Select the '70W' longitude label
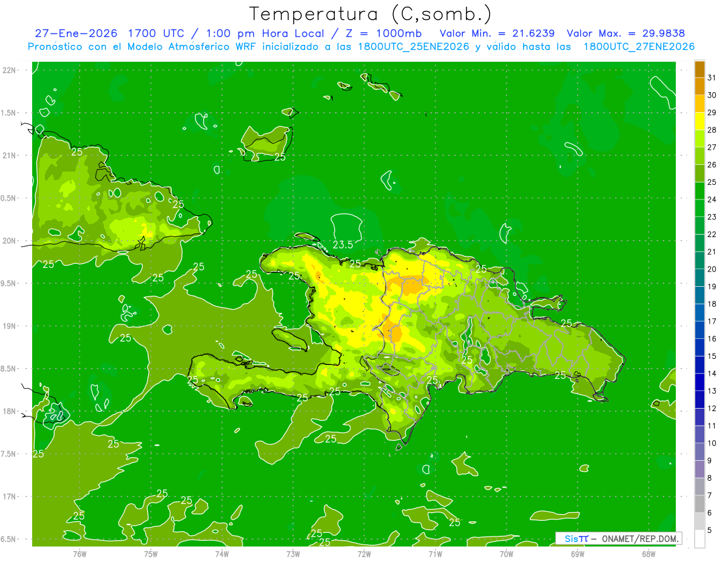Viewport: 728px width, 562px height. [507, 554]
